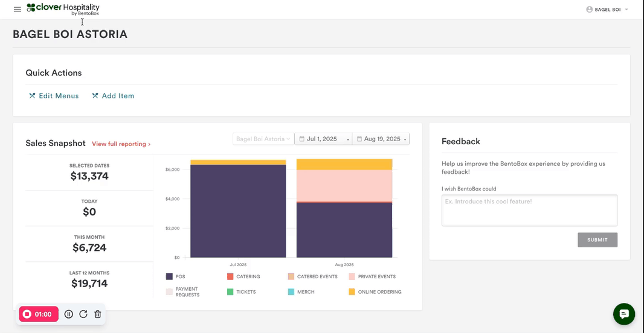
Task: Pause the screen recording
Action: coord(69,314)
